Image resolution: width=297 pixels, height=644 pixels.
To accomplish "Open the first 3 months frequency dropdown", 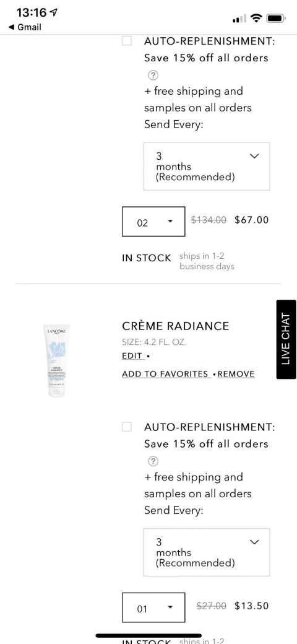I will 207,167.
